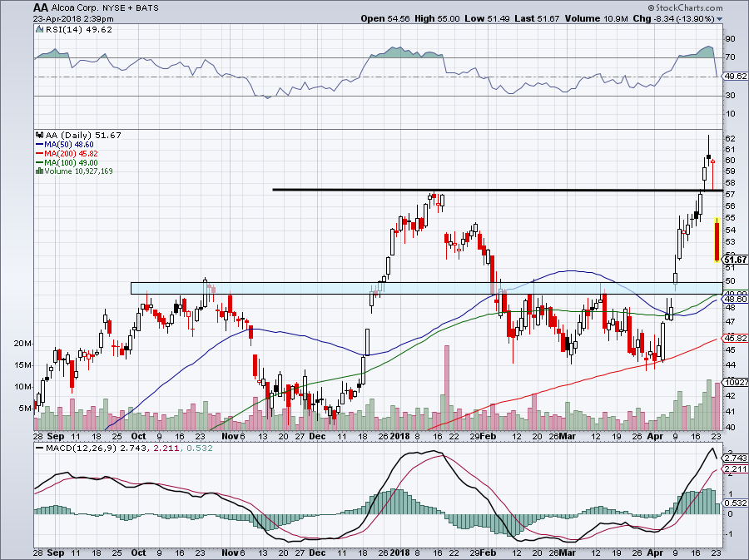Click the 49.62 RSI value tag on right axis
This screenshot has height=560, width=749.
click(736, 77)
